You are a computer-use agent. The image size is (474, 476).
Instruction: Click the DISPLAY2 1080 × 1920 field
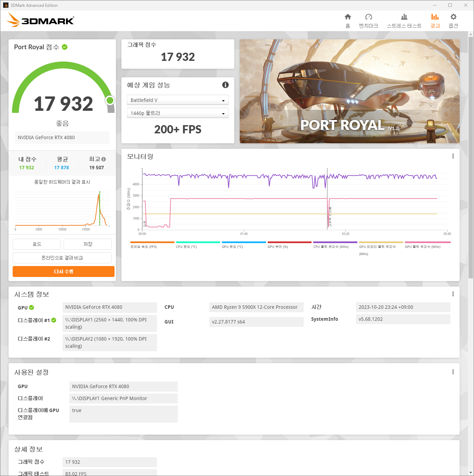click(109, 342)
